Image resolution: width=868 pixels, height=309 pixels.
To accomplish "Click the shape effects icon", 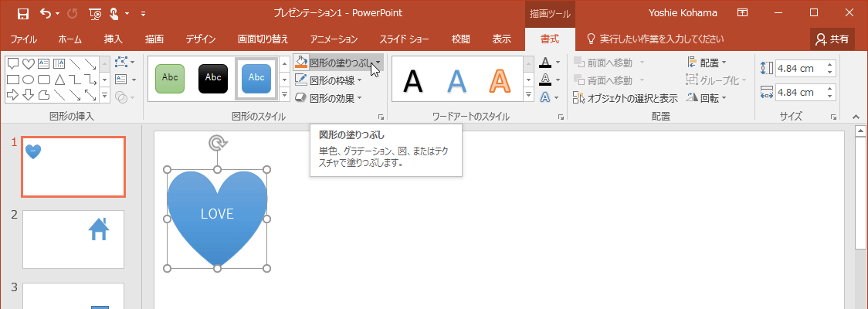I will [300, 98].
